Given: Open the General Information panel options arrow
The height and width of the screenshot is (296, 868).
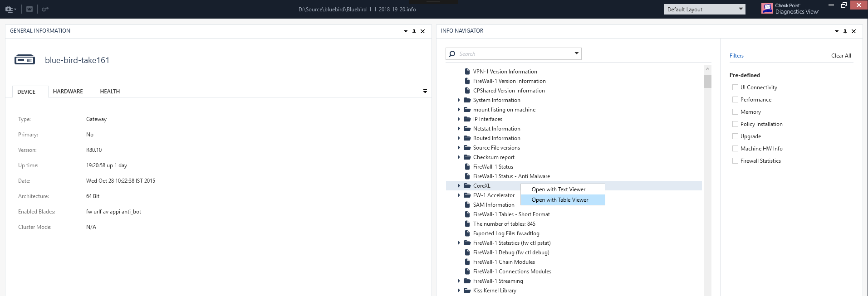Looking at the screenshot, I should coord(406,31).
